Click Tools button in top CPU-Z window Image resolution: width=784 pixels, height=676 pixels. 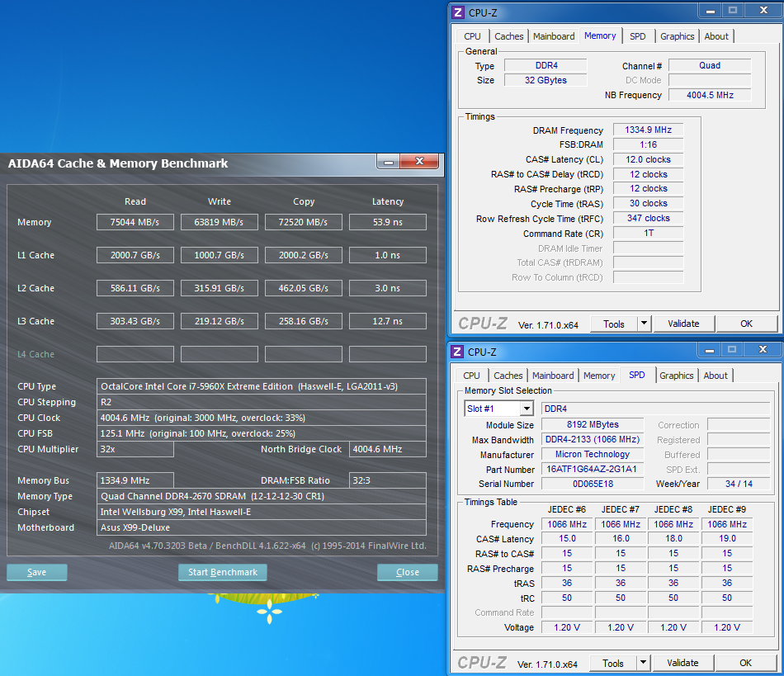(x=614, y=324)
